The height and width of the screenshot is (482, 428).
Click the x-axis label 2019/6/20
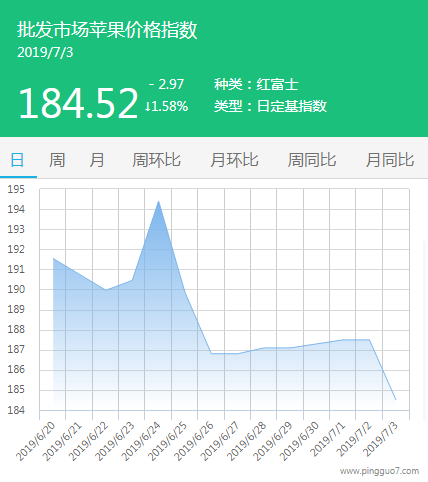tap(36, 441)
